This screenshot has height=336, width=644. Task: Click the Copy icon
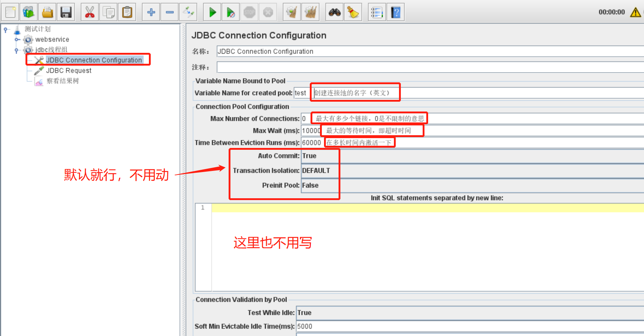click(108, 12)
